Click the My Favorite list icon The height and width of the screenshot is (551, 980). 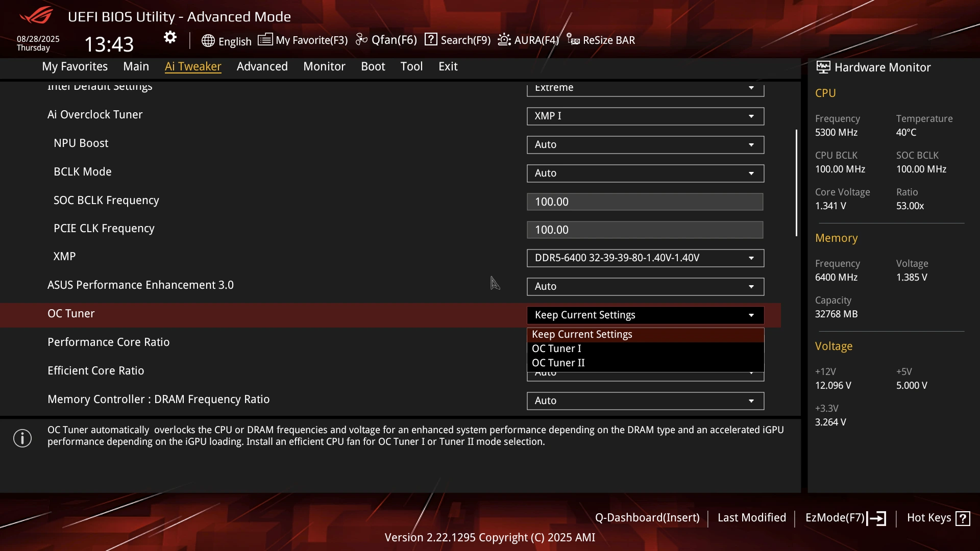tap(265, 39)
